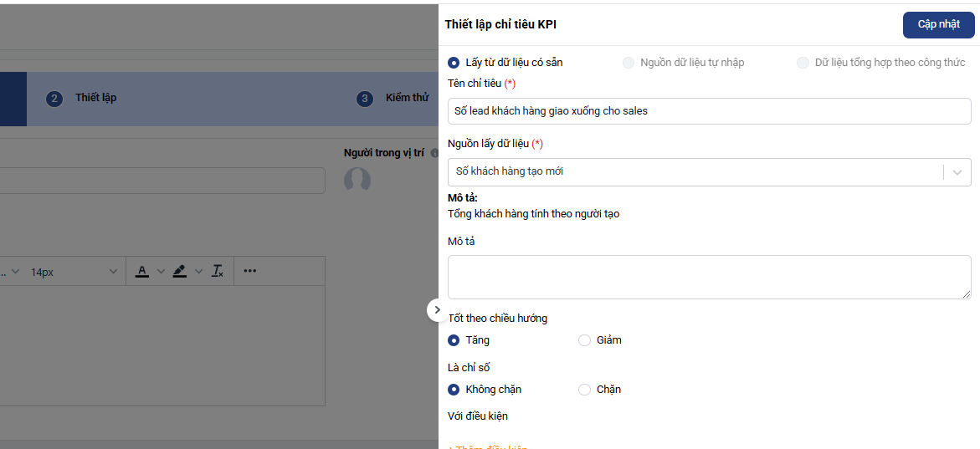Image resolution: width=980 pixels, height=449 pixels.
Task: Click the clear formatting icon
Action: (x=217, y=271)
